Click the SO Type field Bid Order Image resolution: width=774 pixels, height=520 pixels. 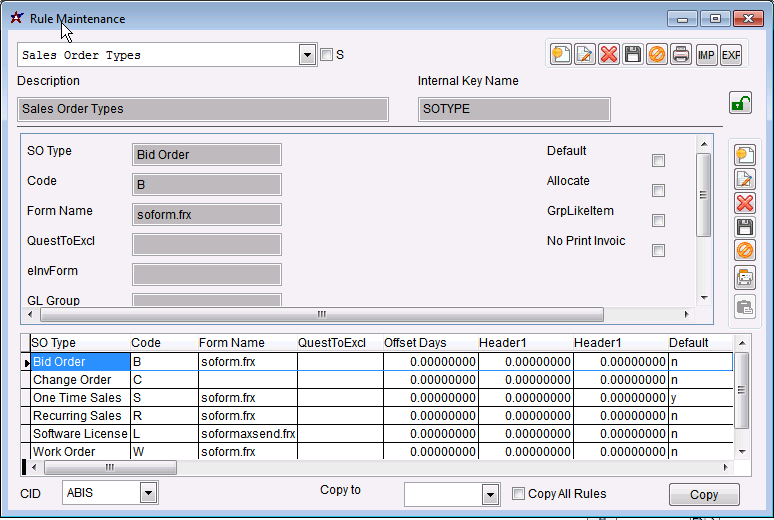point(207,155)
